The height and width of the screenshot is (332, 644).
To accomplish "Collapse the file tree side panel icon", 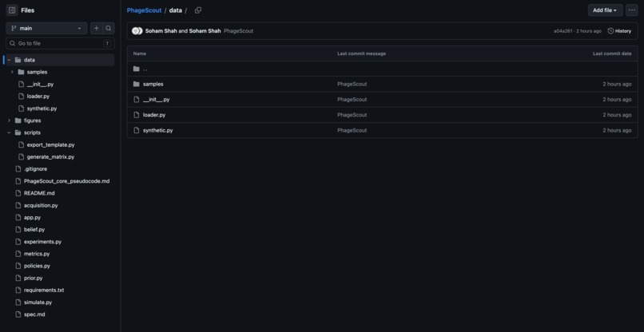I will tap(12, 10).
